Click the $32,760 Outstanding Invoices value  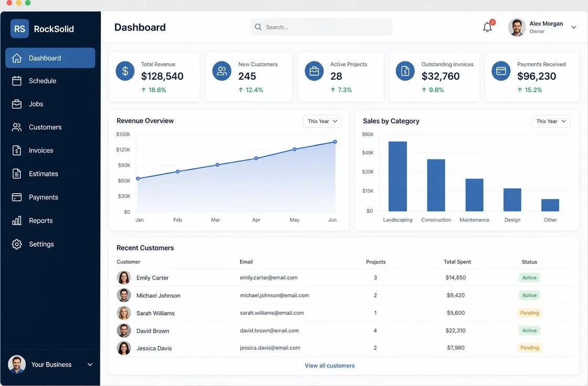(440, 76)
